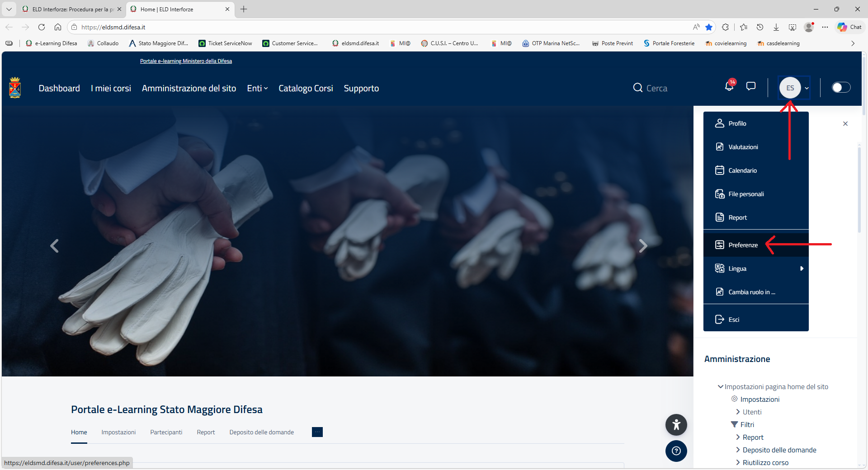The height and width of the screenshot is (470, 868).
Task: Open Impostazioni with the gear in Amministrazione tree
Action: click(x=755, y=399)
